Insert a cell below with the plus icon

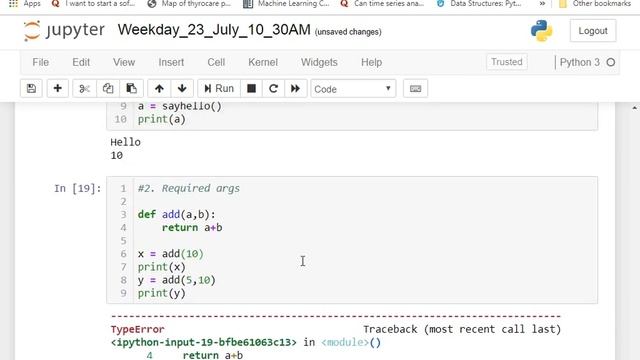[58, 89]
